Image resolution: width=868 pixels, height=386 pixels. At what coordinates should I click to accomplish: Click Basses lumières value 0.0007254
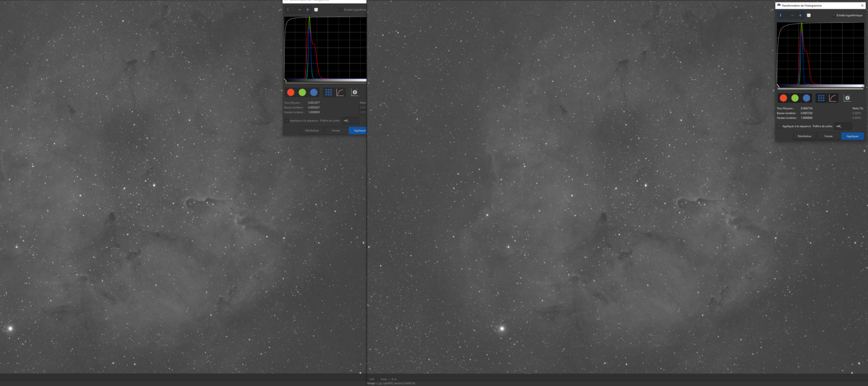click(x=807, y=113)
